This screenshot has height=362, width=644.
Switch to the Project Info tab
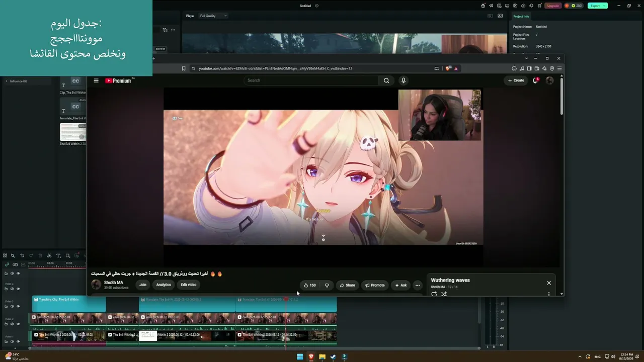(521, 16)
